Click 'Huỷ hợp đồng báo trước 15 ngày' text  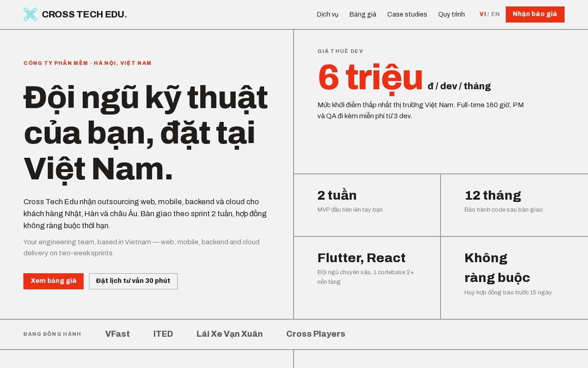508,293
